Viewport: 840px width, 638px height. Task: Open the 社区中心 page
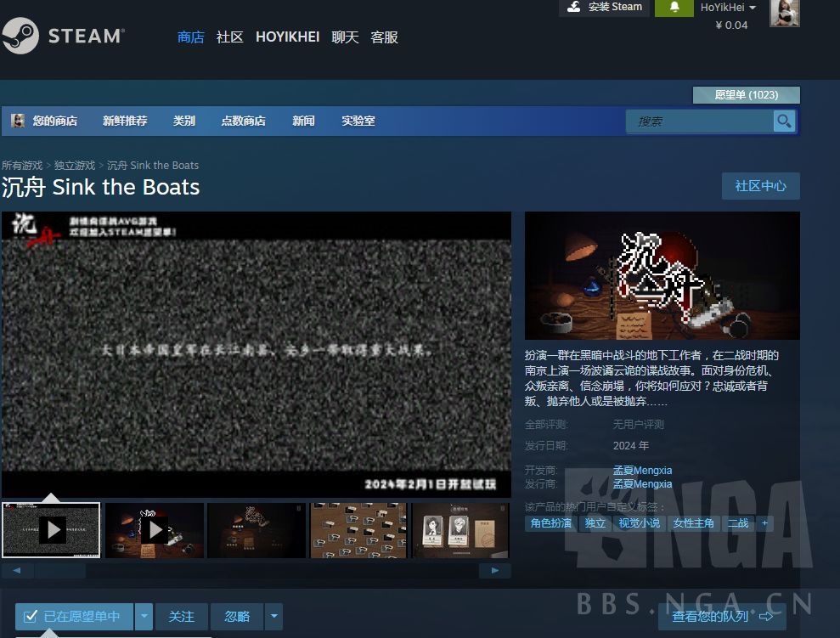coord(760,186)
